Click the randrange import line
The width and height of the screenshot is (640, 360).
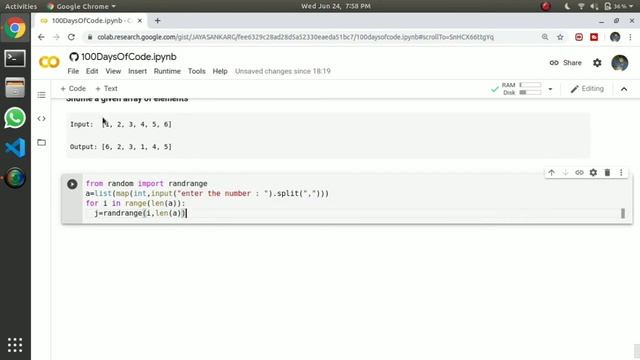(x=147, y=184)
